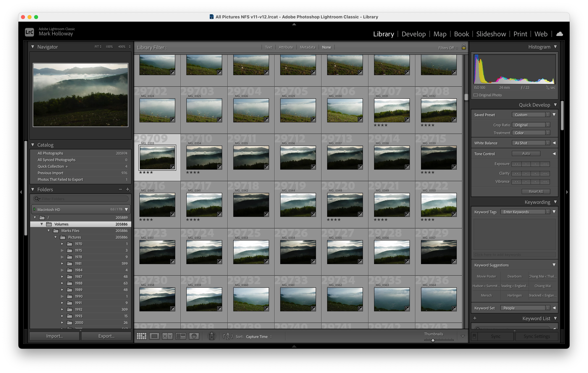Switch to Loupe view icon
The height and width of the screenshot is (373, 588).
pos(154,336)
